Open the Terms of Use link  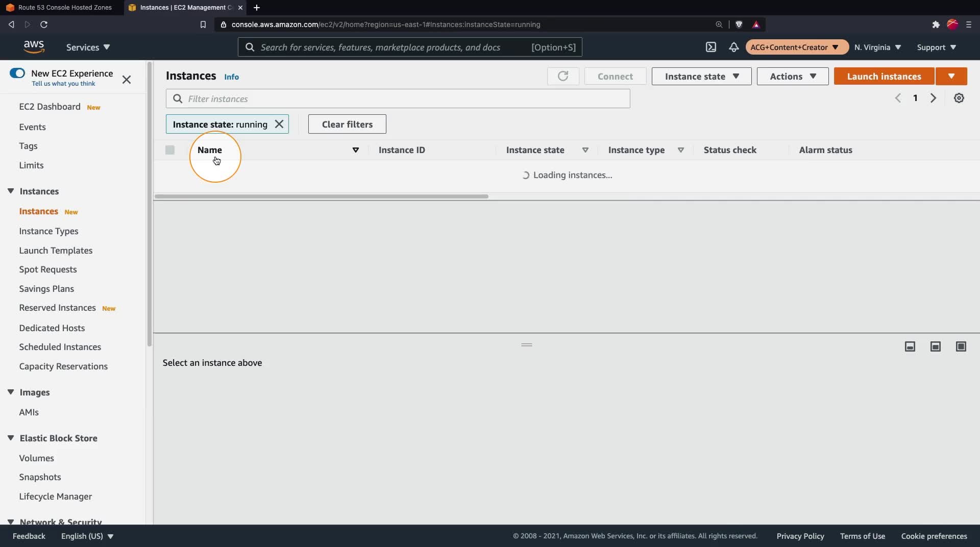pos(863,536)
